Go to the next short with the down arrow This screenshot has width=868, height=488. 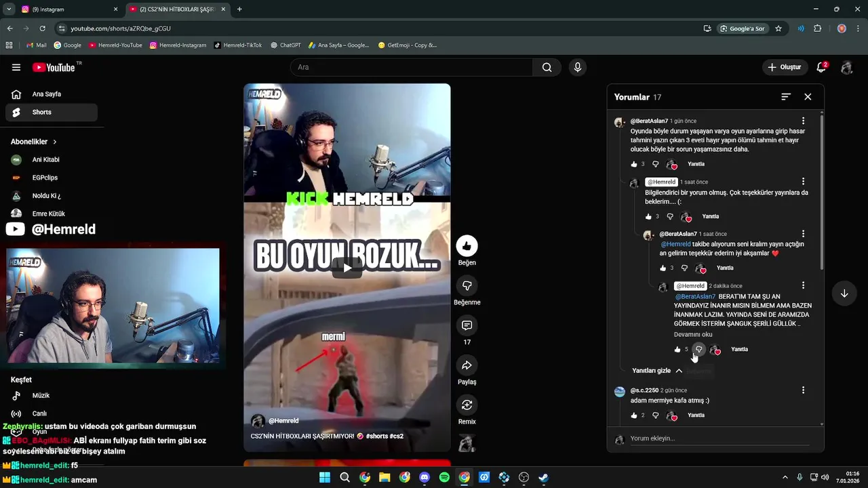[x=844, y=293]
